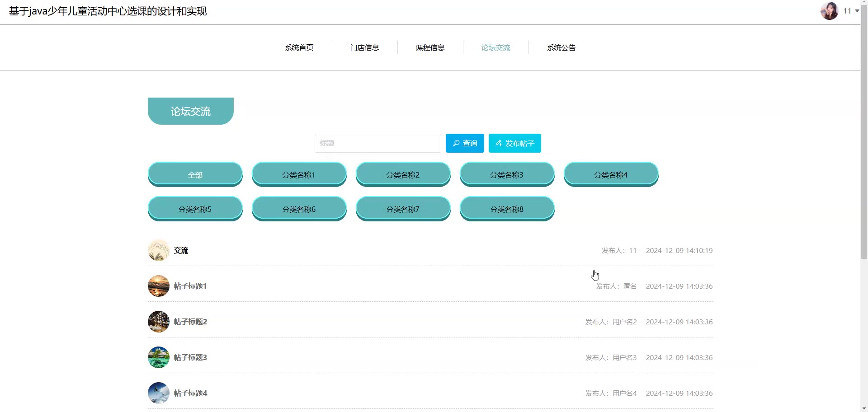Click the library avatar beside 帖子标题2

pyautogui.click(x=159, y=322)
